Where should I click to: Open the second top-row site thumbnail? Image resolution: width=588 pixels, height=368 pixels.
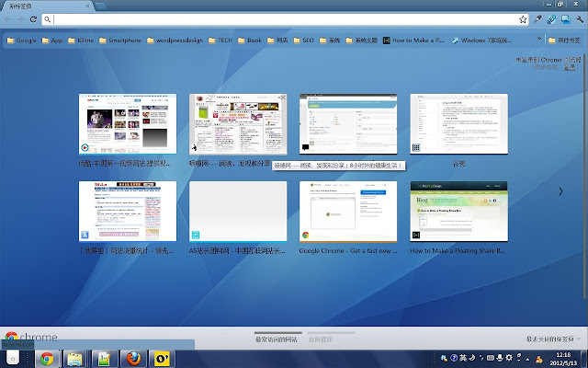coord(238,123)
